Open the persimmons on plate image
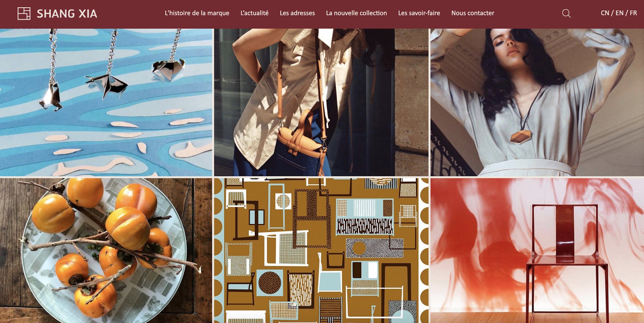644x323 pixels. (x=106, y=251)
